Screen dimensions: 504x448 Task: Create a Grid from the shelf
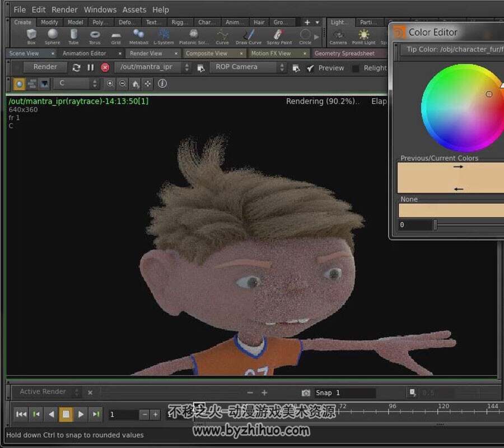pyautogui.click(x=116, y=36)
